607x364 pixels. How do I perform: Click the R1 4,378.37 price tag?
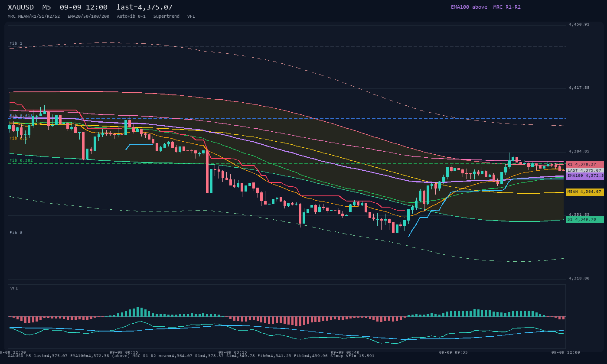585,164
